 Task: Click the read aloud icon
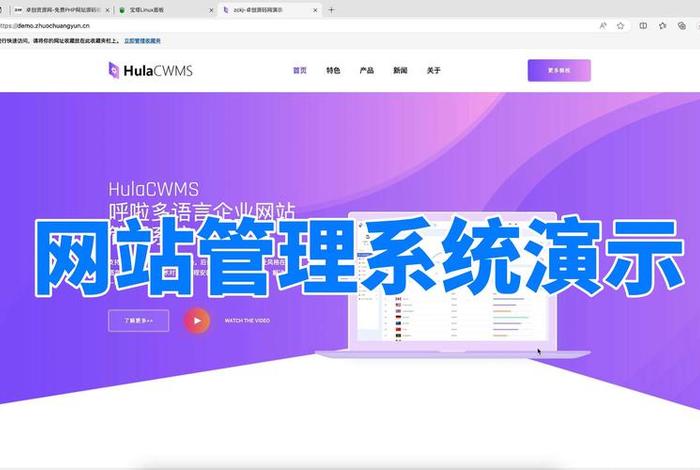[x=603, y=26]
